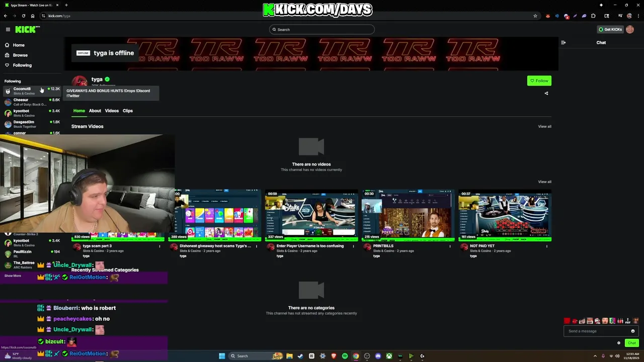Click View all for Stream Videos

tap(544, 127)
